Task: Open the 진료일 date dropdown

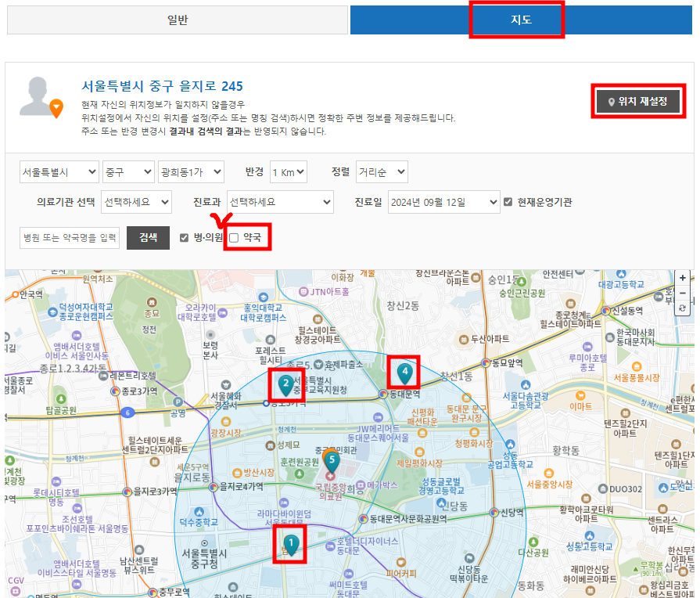Action: pos(443,202)
